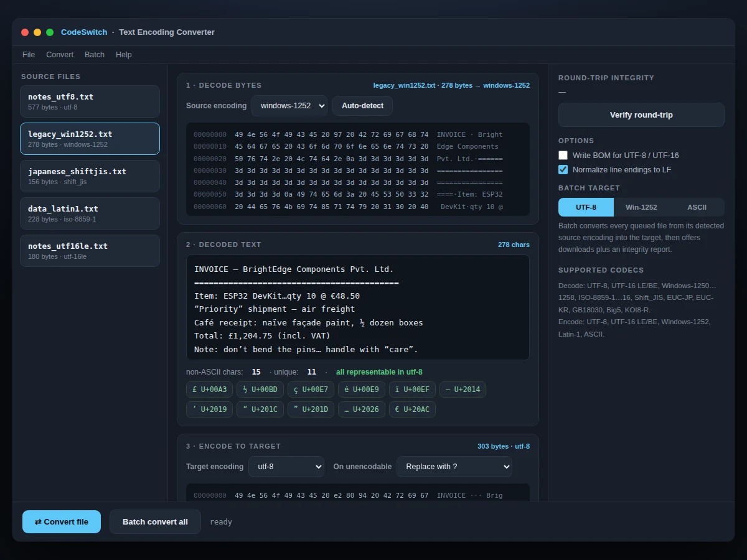Screen dimensions: 747x560
Task: Click the … U+2026 ellipsis chip
Action: [x=362, y=409]
